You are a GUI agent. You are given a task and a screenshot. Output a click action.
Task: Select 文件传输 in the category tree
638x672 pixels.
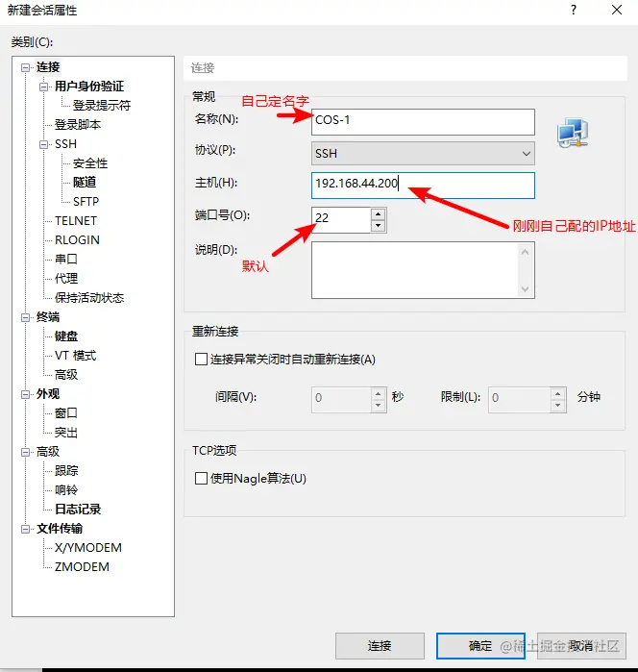(x=60, y=529)
